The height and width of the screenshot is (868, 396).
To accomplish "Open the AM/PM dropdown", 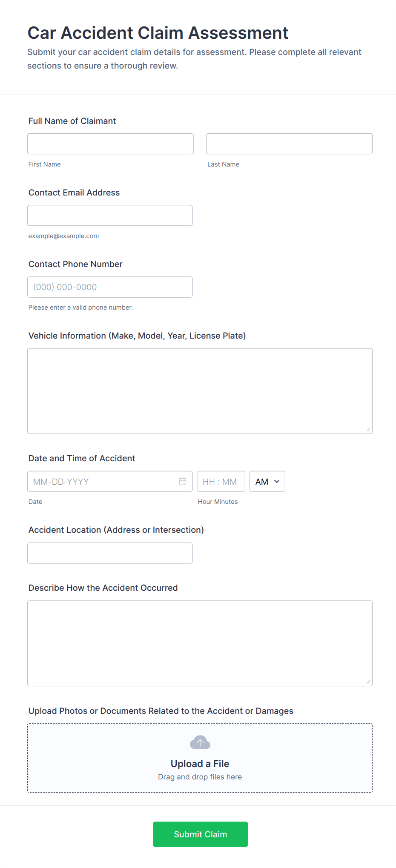I will (267, 481).
